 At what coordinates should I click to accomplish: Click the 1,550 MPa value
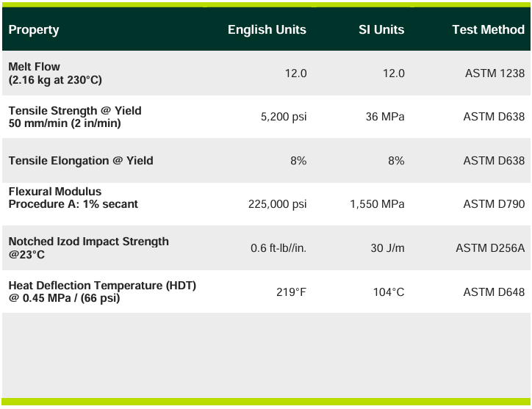tap(377, 204)
